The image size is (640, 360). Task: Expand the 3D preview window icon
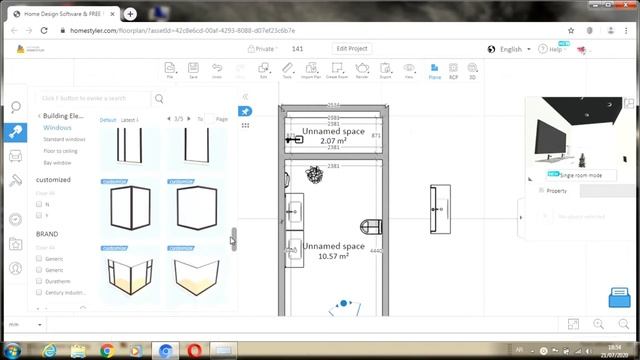tap(629, 103)
